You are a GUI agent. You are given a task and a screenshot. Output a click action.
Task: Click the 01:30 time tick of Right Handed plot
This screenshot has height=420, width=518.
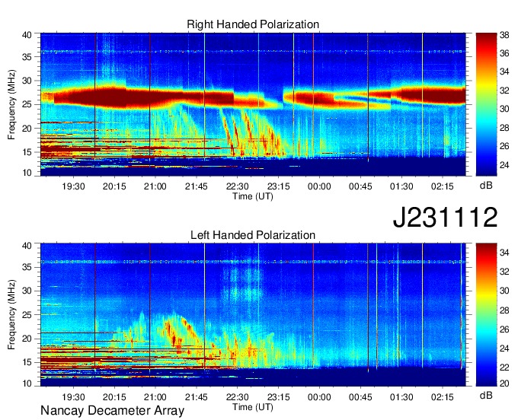(401, 186)
